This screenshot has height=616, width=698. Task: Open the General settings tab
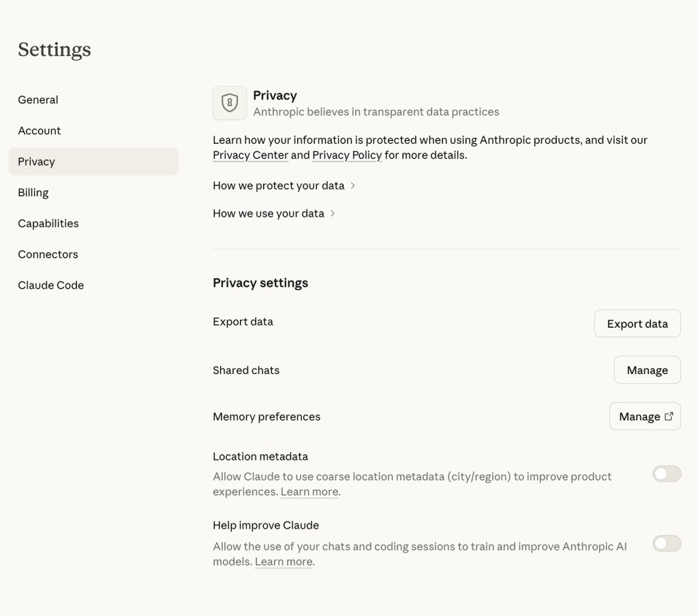[x=38, y=99]
